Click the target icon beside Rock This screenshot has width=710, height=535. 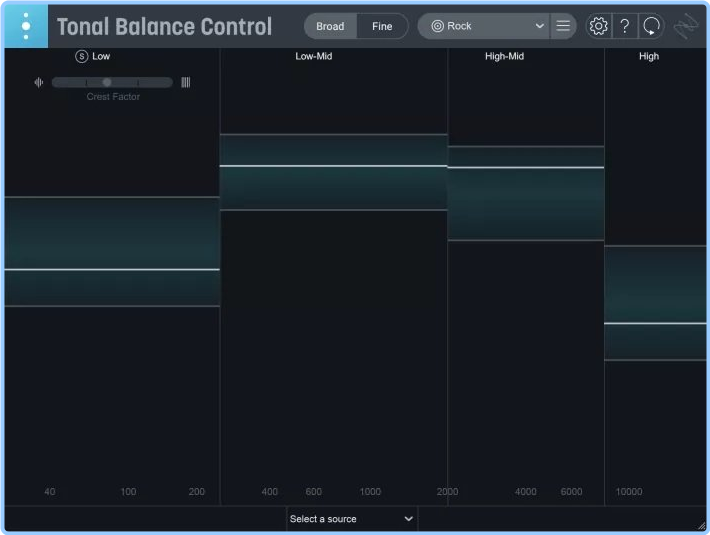437,26
